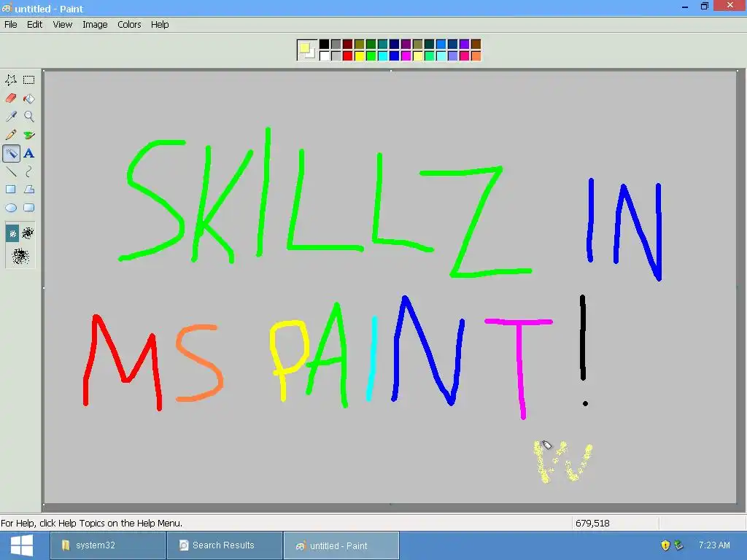Select the Free-Form Select star tool
This screenshot has width=747, height=560.
pos(11,80)
